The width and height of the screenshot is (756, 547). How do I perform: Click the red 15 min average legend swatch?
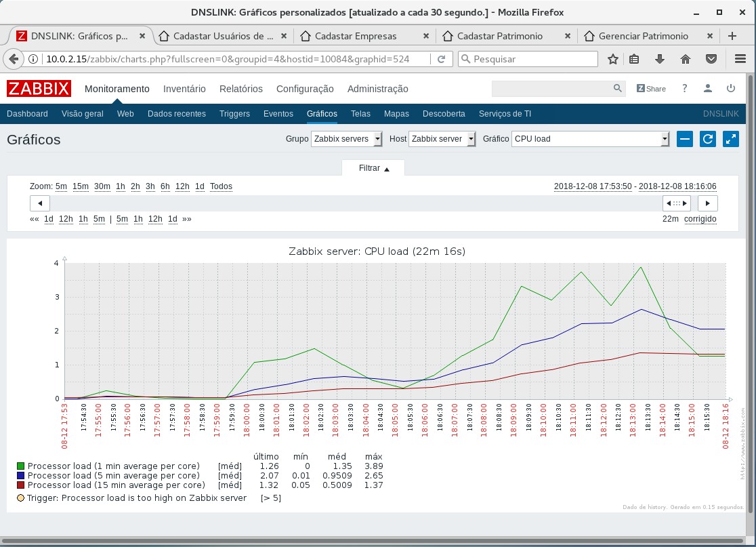[x=21, y=485]
